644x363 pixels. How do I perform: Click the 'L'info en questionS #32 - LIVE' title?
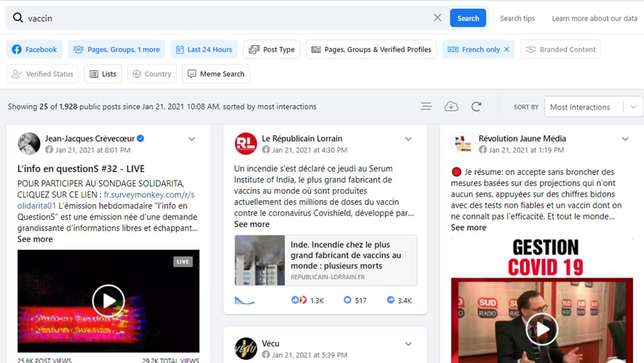(x=81, y=168)
